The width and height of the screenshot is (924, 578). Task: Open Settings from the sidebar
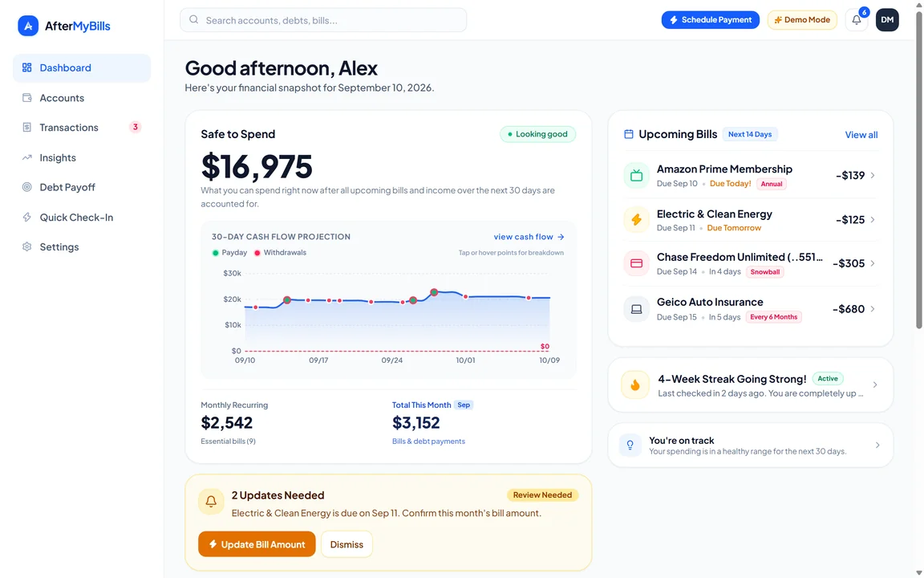pyautogui.click(x=82, y=246)
